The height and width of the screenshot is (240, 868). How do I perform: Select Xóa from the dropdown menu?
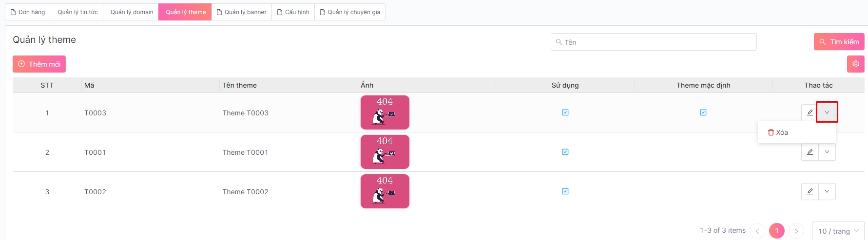778,132
